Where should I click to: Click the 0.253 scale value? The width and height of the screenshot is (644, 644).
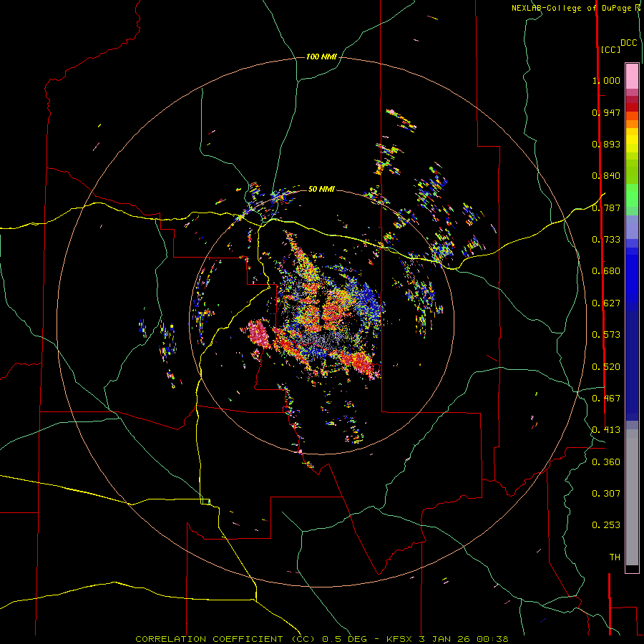[x=606, y=525]
